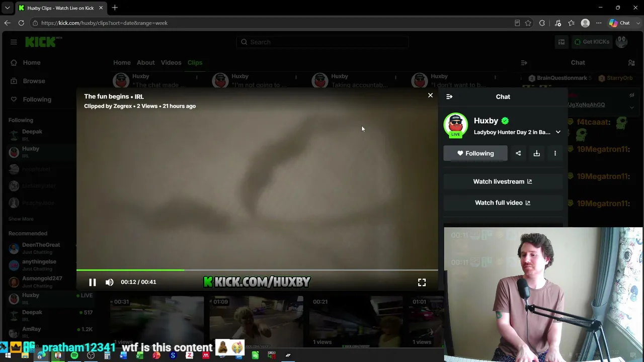Viewport: 644px width, 362px height.
Task: Open the Kick hamburger sidebar menu
Action: [14, 42]
